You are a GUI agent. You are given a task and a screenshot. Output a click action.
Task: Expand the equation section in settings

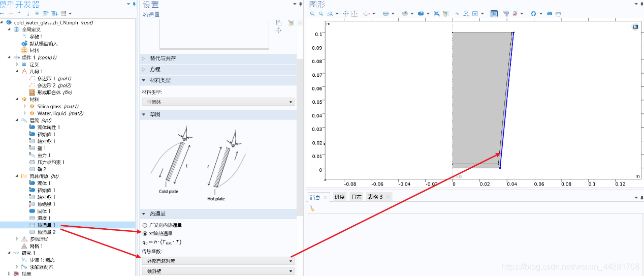(x=143, y=69)
